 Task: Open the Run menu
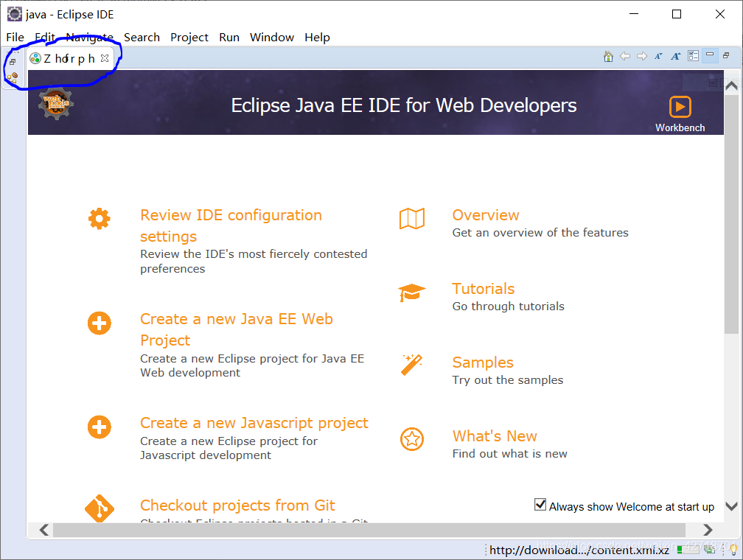(229, 38)
